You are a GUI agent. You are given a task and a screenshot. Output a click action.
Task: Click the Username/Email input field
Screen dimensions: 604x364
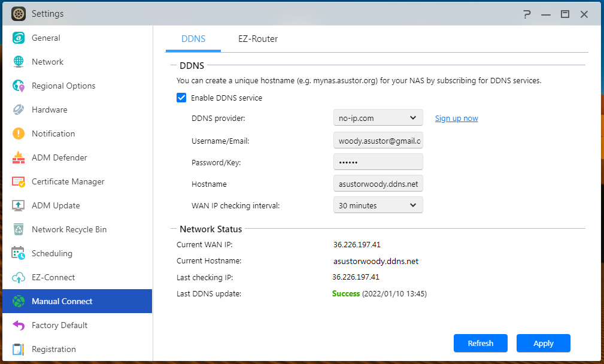[x=378, y=141]
